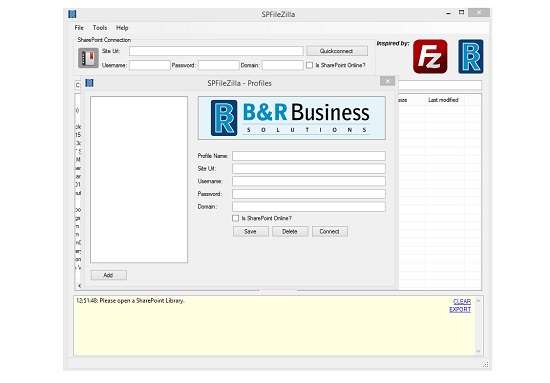550x383 pixels.
Task: Focus Profiles dialog Site Url field
Action: tap(309, 169)
